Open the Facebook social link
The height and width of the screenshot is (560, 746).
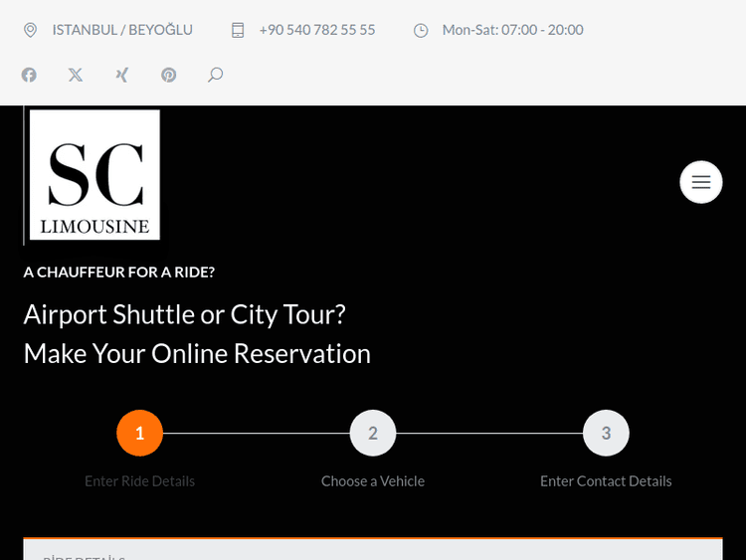pyautogui.click(x=30, y=75)
